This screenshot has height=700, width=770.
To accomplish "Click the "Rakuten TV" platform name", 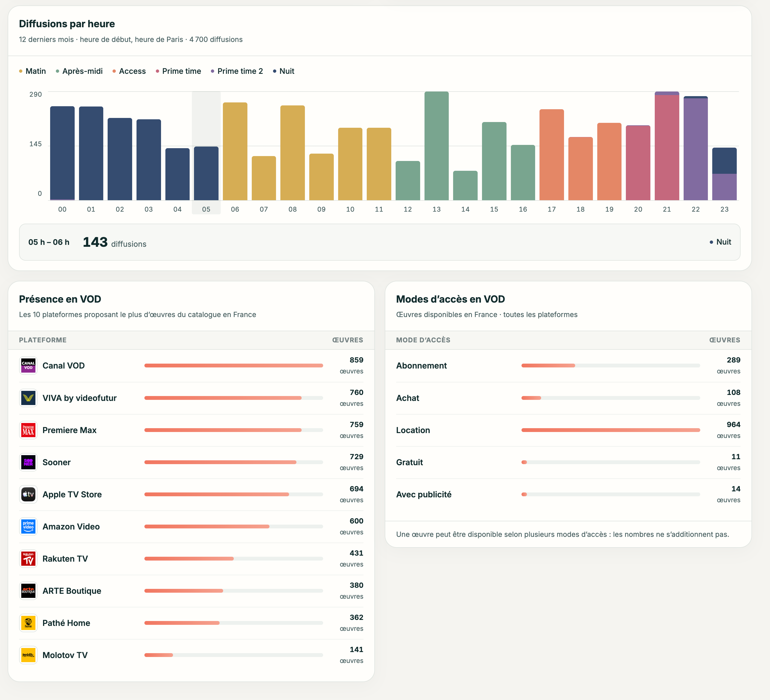I will [65, 559].
